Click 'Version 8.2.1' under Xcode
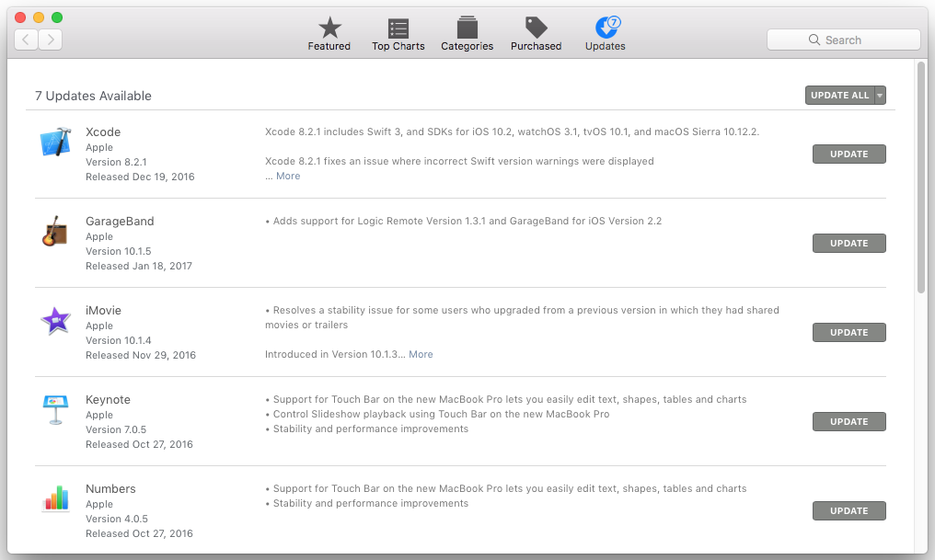This screenshot has width=935, height=560. (x=116, y=162)
